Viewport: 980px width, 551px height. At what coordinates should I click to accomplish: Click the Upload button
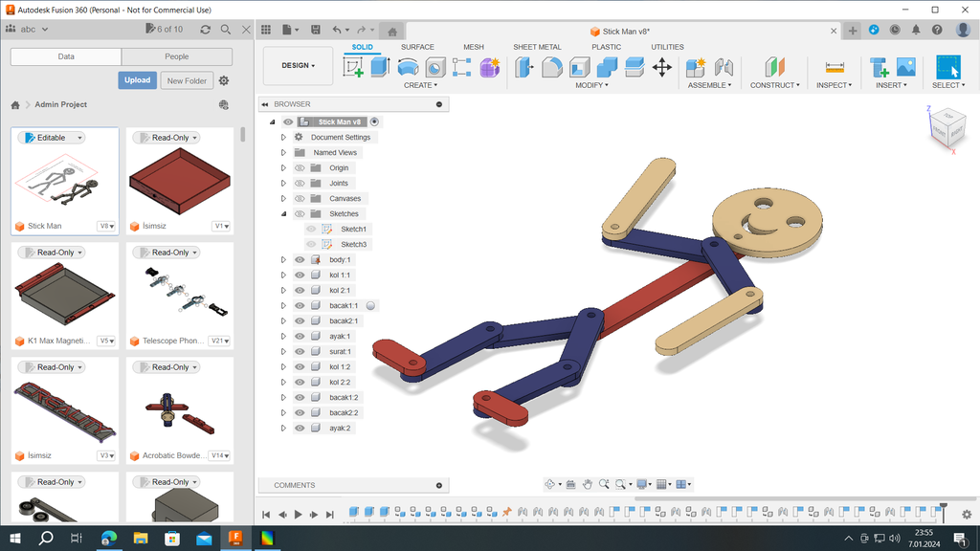pos(137,80)
